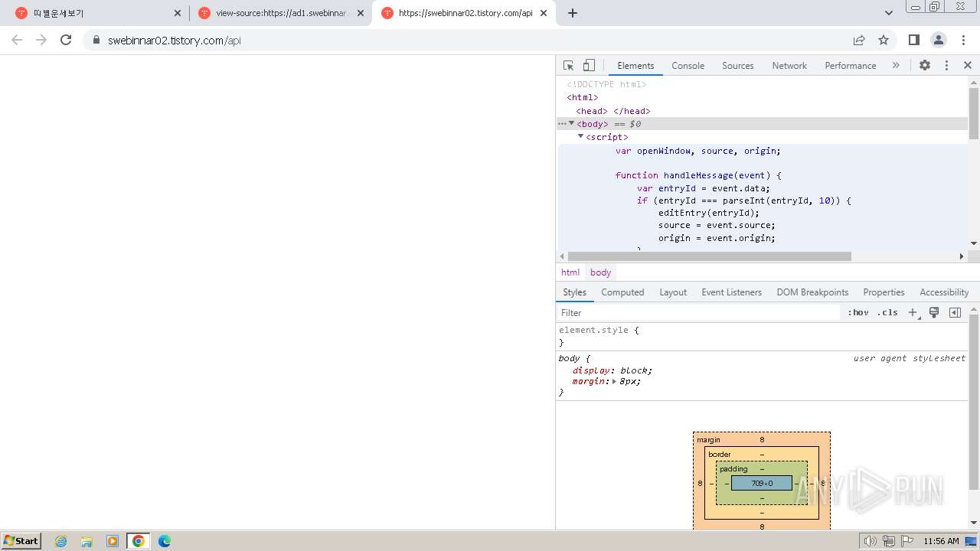Open the DevTools three-dot customize menu
Viewport: 980px width, 551px height.
pyautogui.click(x=946, y=66)
